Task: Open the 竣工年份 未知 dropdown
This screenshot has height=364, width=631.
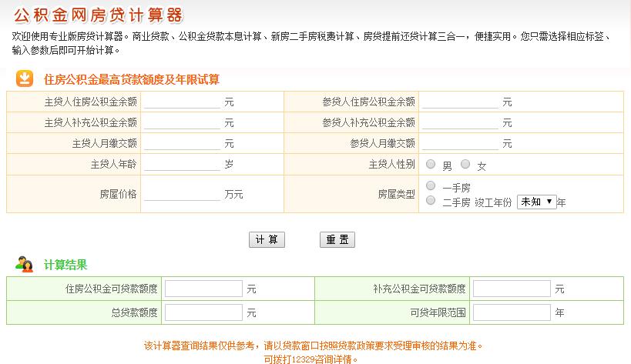Action: coord(537,202)
